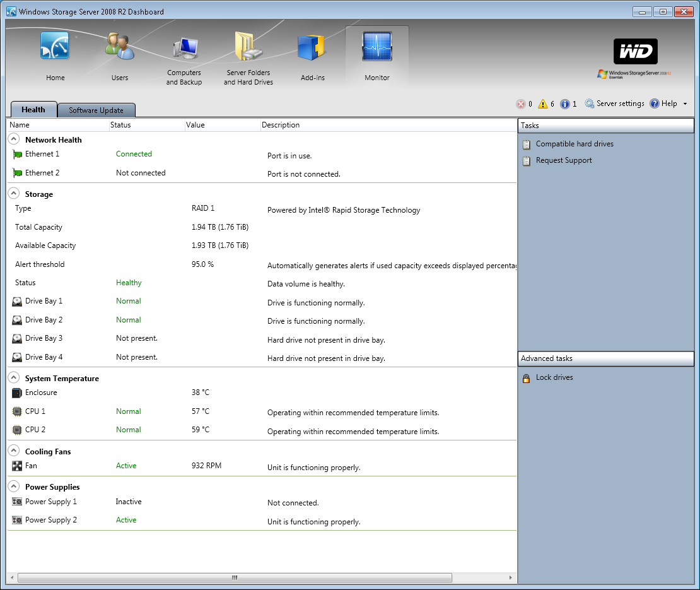This screenshot has width=700, height=590.
Task: Click the scrollbar left arrow
Action: [12, 577]
